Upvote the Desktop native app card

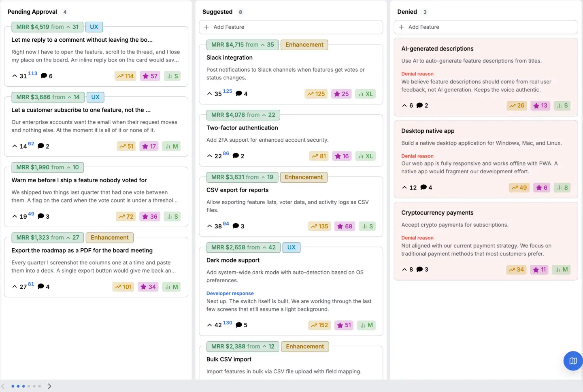(x=409, y=187)
